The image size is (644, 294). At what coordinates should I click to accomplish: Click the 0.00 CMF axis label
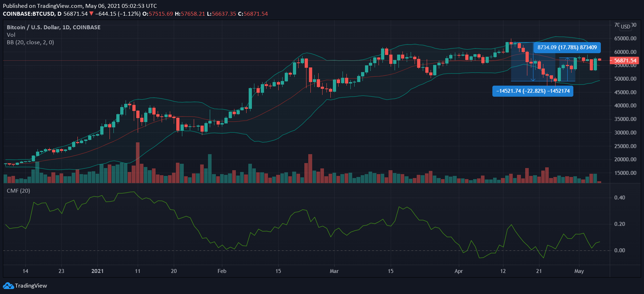pos(620,250)
